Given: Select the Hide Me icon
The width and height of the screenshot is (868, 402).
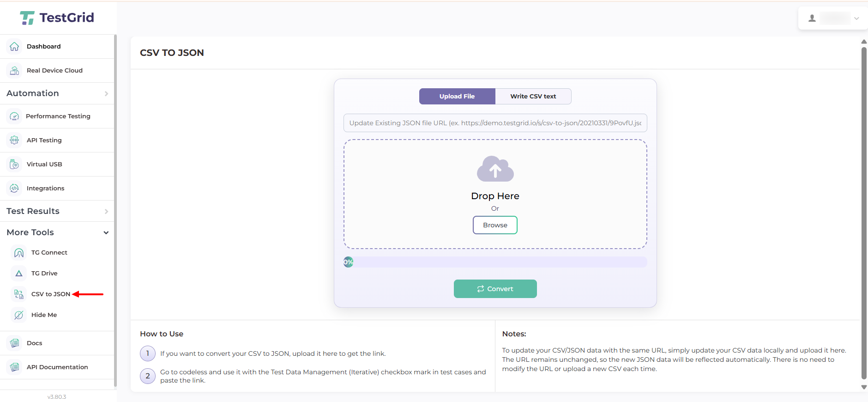Looking at the screenshot, I should click(19, 315).
